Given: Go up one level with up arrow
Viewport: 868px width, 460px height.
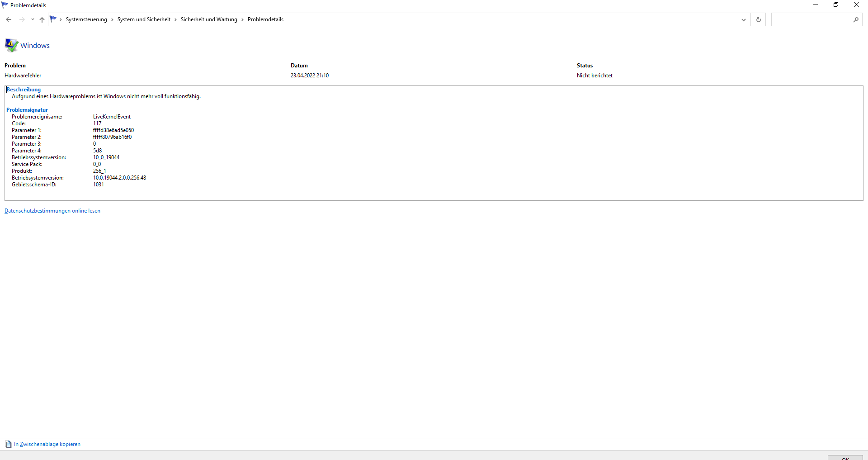Looking at the screenshot, I should (42, 19).
